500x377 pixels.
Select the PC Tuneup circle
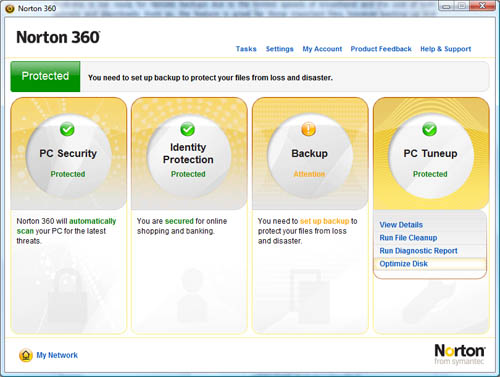coord(430,156)
